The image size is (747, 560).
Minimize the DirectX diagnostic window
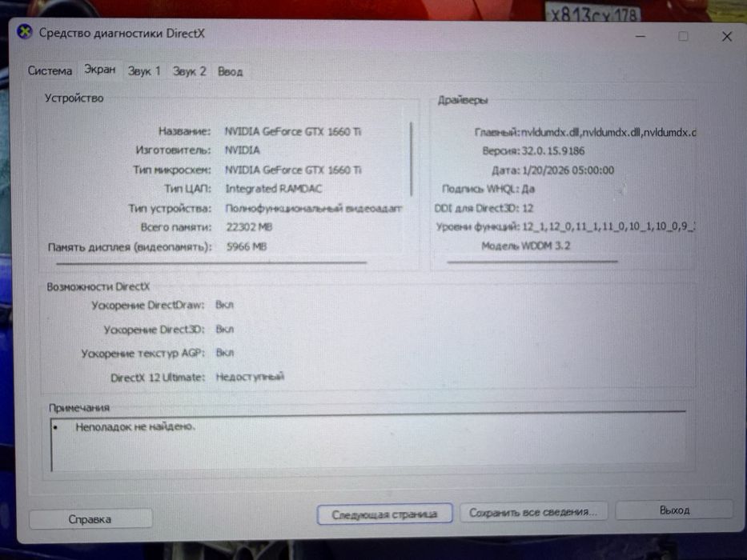[x=641, y=36]
